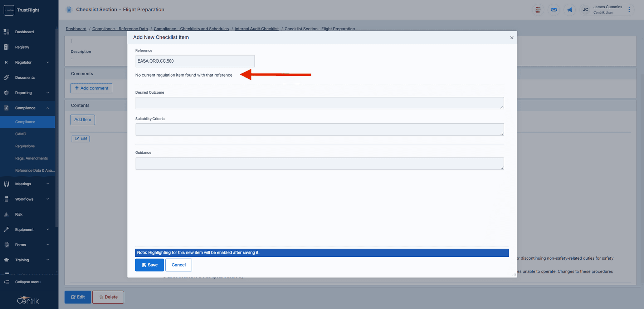Collapse the Compliance menu chevron

tap(48, 108)
